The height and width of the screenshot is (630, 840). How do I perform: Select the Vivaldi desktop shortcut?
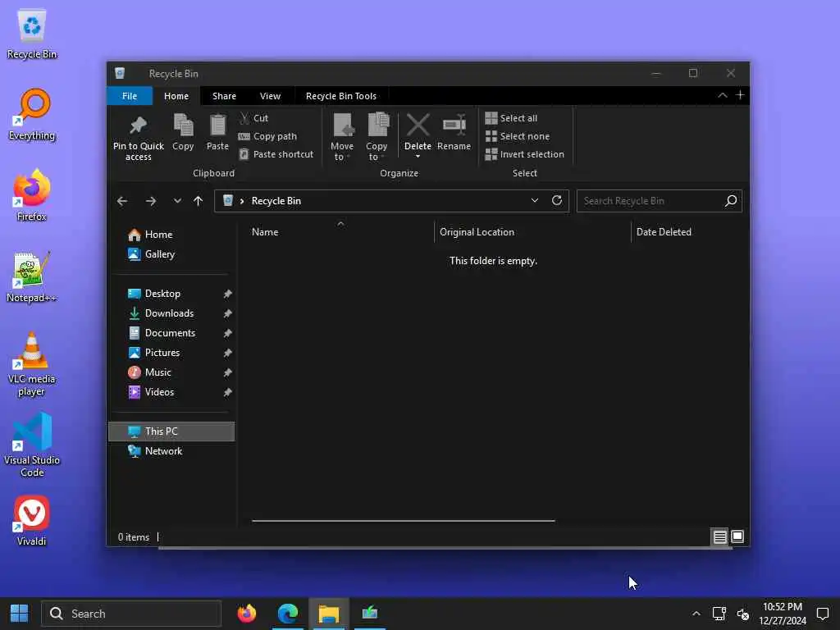[32, 521]
